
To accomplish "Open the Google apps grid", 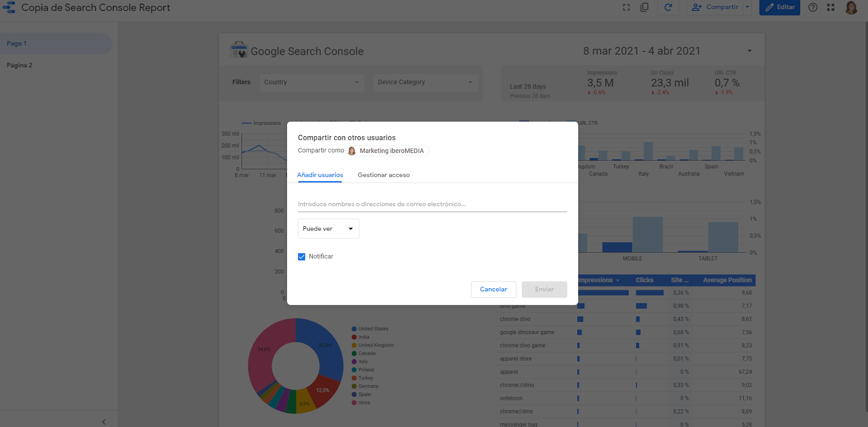I will click(831, 8).
